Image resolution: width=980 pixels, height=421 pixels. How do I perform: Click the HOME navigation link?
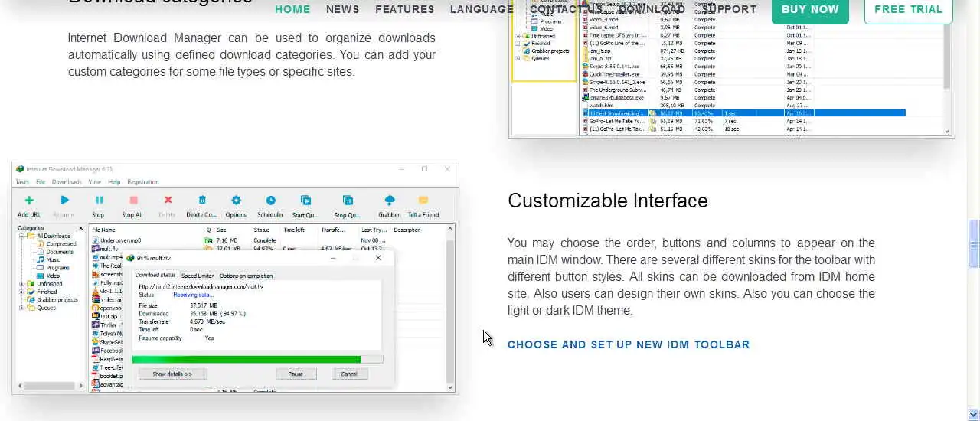tap(292, 9)
